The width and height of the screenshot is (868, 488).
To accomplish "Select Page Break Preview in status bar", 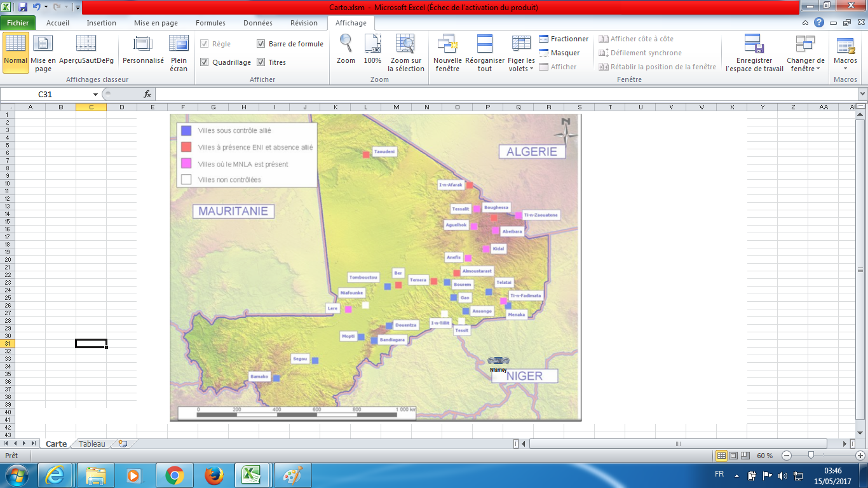I will pyautogui.click(x=745, y=456).
